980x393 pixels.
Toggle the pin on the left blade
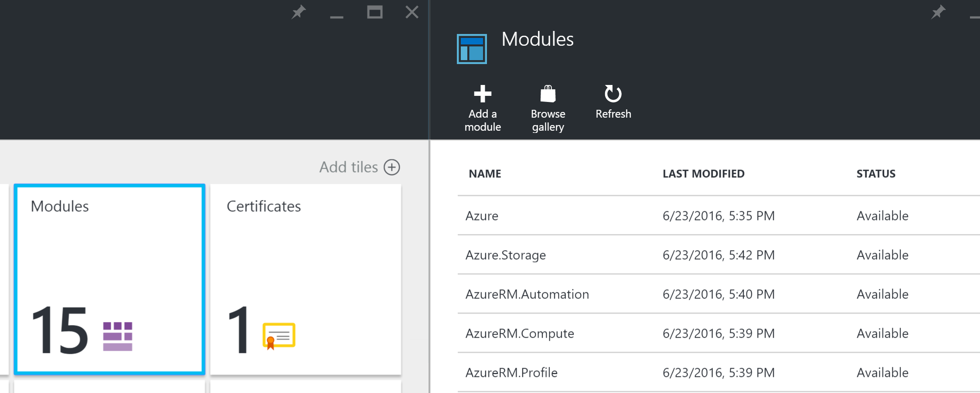coord(298,12)
